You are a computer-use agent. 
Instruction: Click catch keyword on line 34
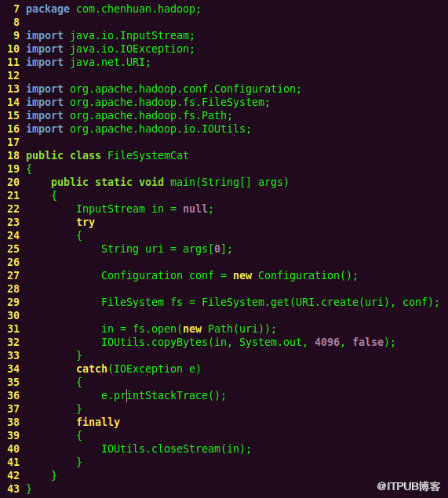(x=92, y=369)
